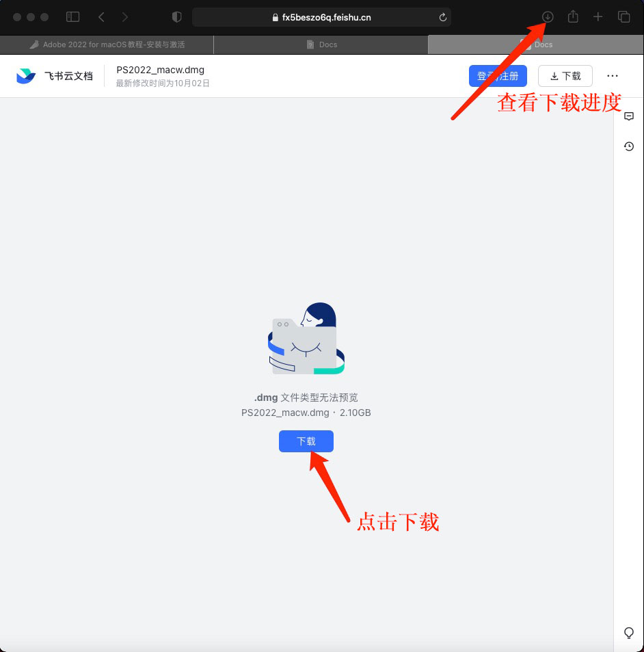Click the blue 下载 button below the file preview

tap(306, 441)
